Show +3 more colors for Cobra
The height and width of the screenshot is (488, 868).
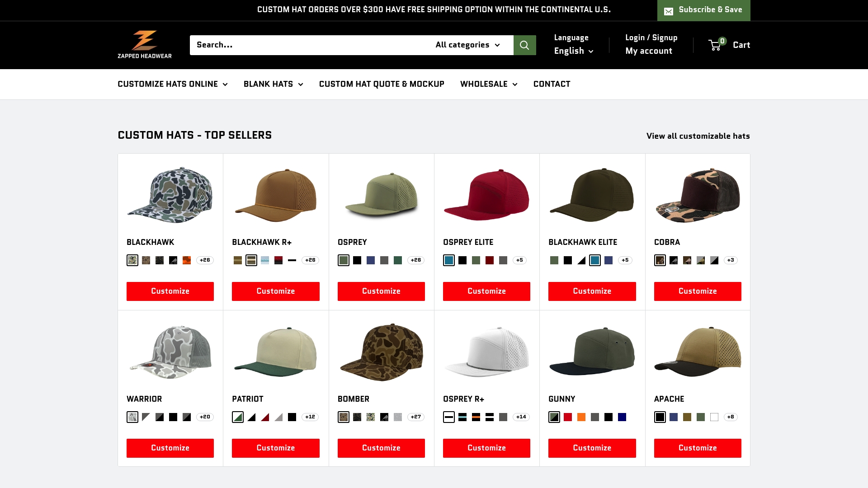tap(731, 260)
